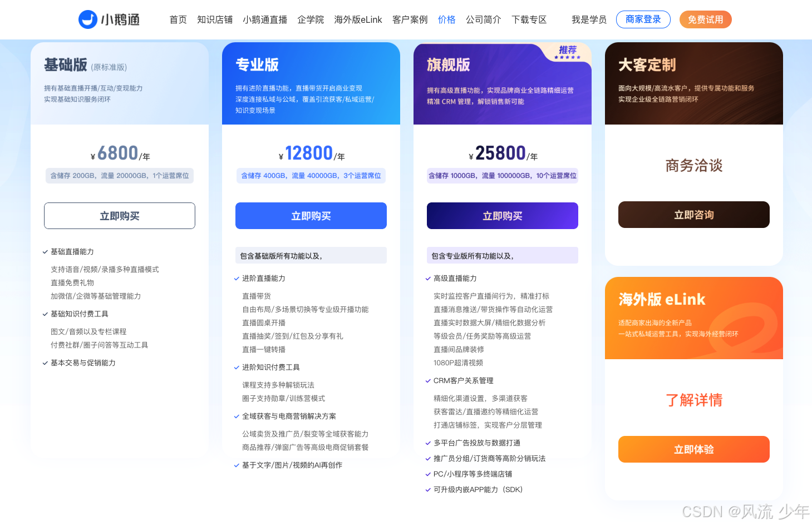The image size is (812, 526).
Task: Click checkmark beside 推广员分组/订货商等高阶分销玩法
Action: tap(428, 459)
